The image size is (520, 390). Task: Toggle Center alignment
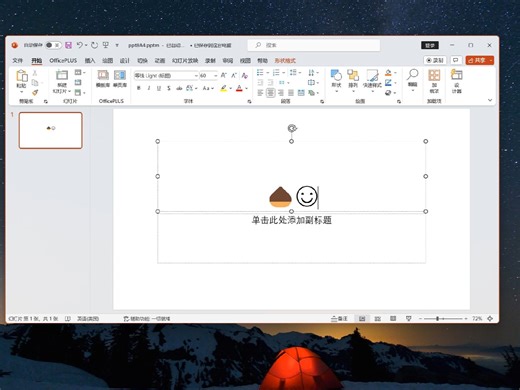(x=271, y=93)
